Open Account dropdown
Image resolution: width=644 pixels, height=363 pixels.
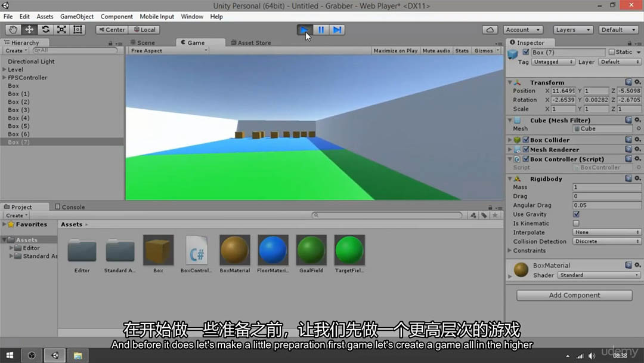click(x=523, y=30)
